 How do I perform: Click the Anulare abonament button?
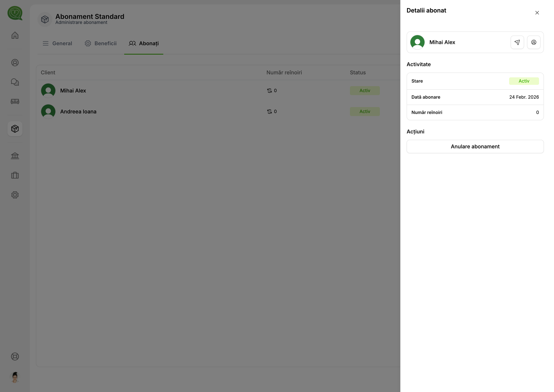[x=475, y=146]
